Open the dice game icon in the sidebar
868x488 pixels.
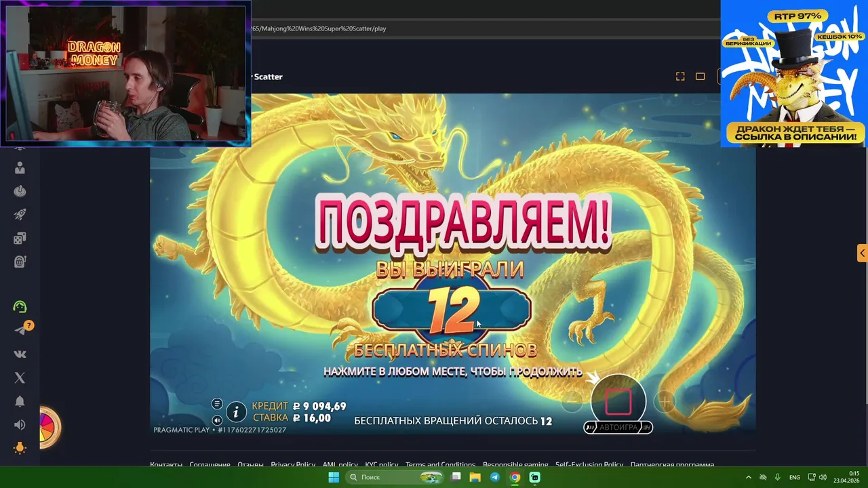pos(20,238)
